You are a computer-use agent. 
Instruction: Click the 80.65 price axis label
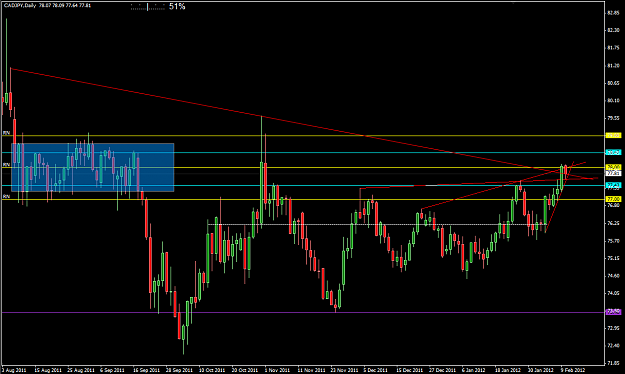tap(613, 83)
